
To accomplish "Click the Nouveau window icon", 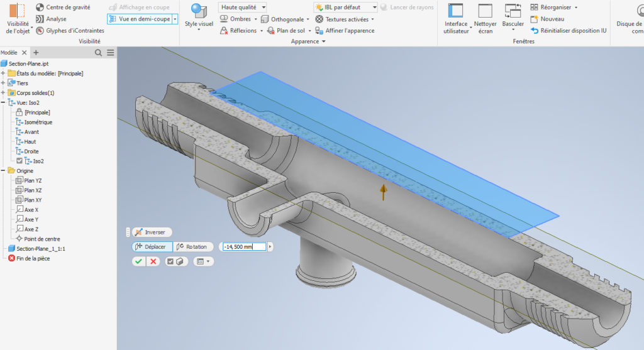I will pos(535,19).
